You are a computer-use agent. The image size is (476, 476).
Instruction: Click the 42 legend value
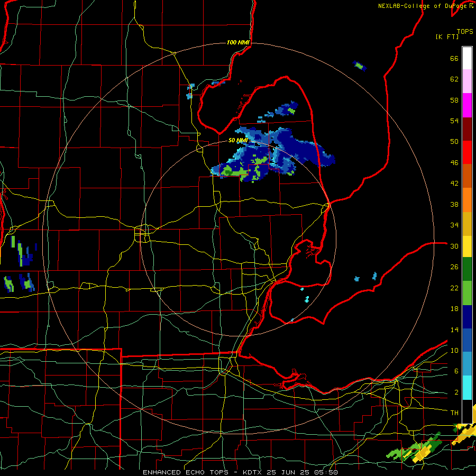tap(454, 183)
